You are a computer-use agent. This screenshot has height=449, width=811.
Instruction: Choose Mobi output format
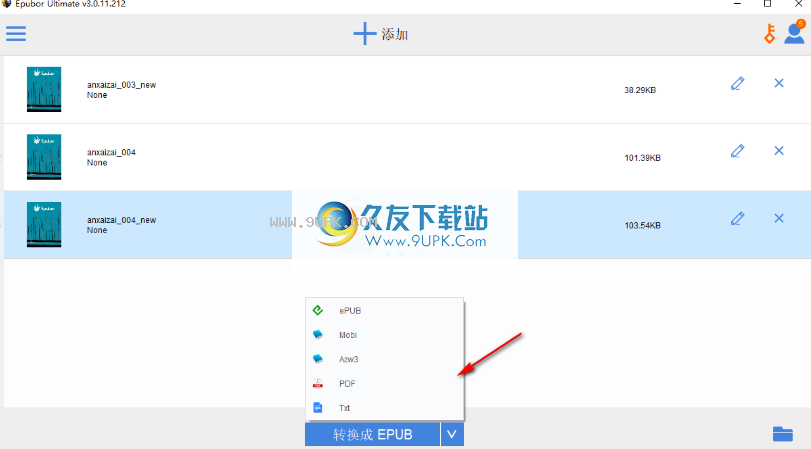[x=384, y=335]
